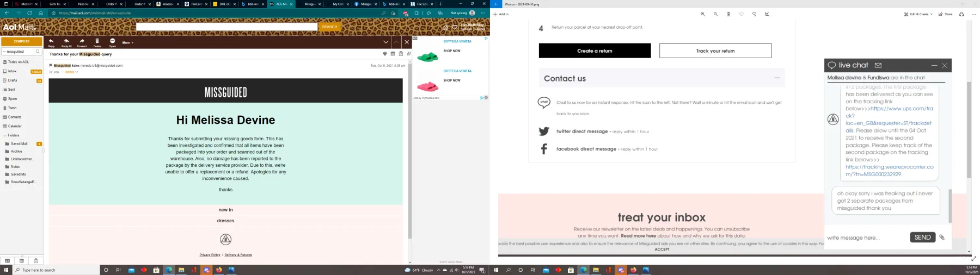Zoom in on the photo in Photos
The image size is (980, 275).
tap(703, 14)
